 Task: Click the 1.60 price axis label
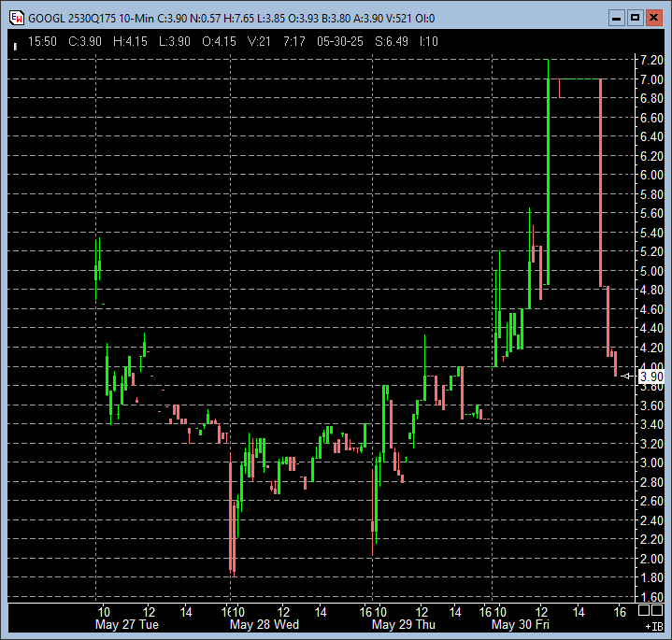click(x=651, y=597)
